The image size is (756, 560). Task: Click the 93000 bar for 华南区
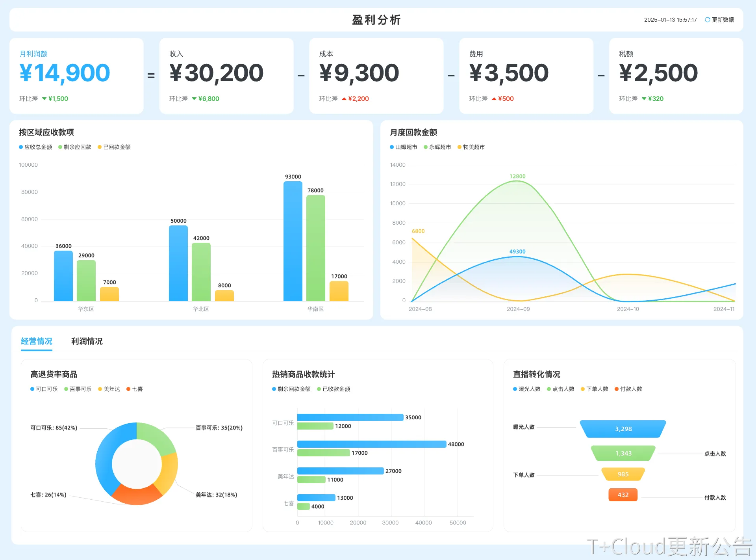click(293, 241)
